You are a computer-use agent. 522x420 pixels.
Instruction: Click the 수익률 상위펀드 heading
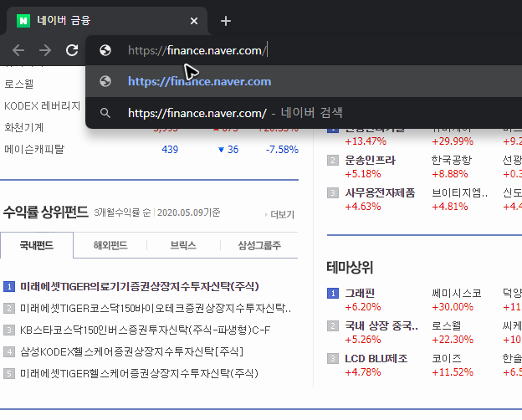point(46,212)
